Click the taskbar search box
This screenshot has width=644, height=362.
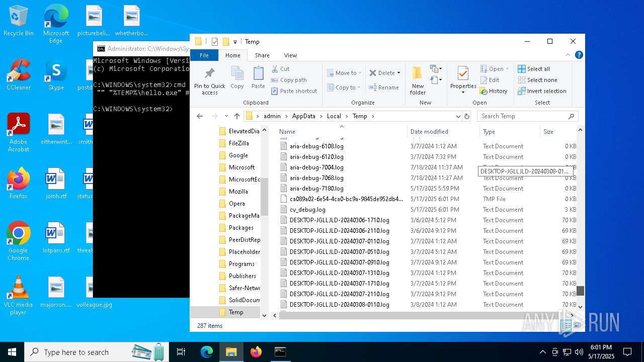(97, 352)
